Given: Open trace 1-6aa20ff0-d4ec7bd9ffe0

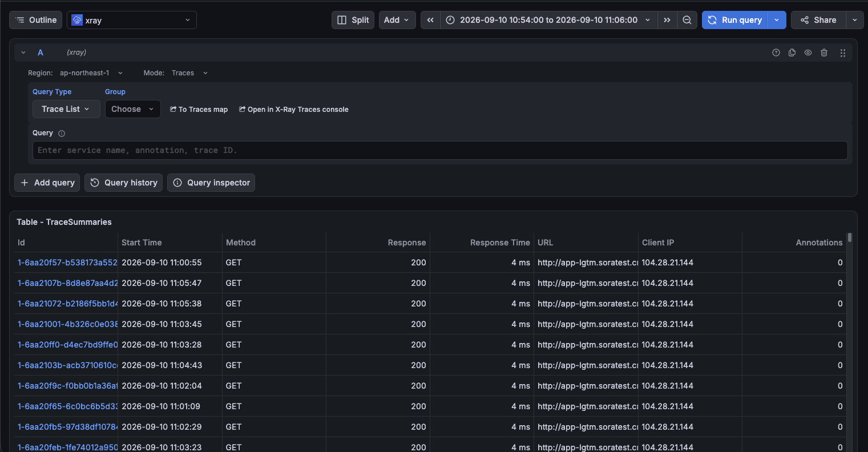Looking at the screenshot, I should pos(67,345).
